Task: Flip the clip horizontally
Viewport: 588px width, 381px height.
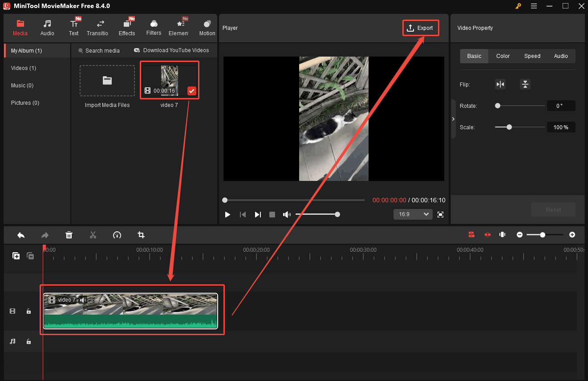Action: pos(500,84)
